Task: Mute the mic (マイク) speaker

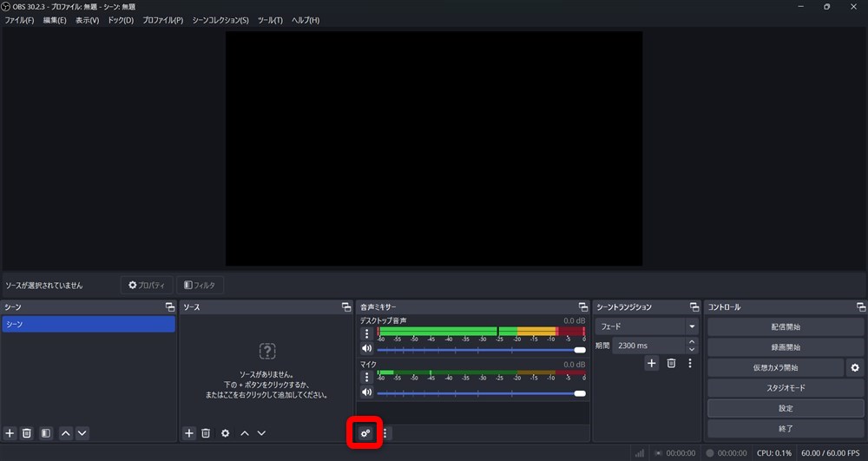Action: (x=366, y=392)
